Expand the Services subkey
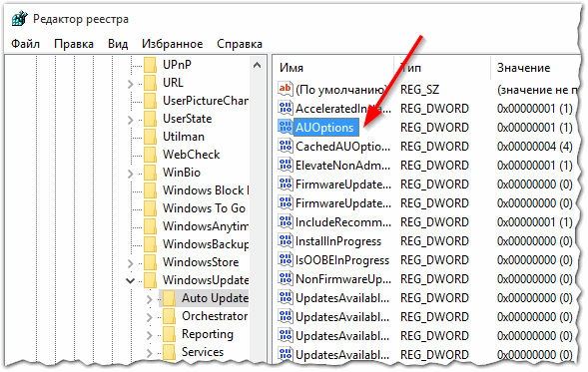The height and width of the screenshot is (372, 588). [150, 353]
